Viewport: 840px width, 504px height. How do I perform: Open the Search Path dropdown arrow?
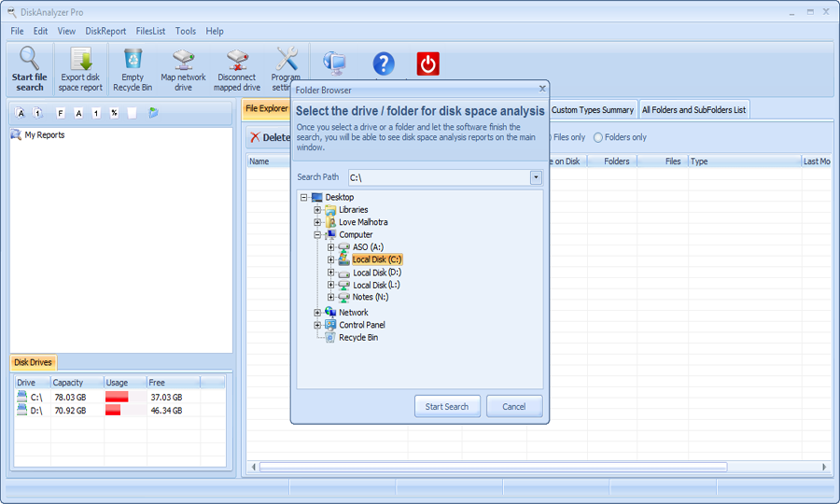click(x=536, y=177)
